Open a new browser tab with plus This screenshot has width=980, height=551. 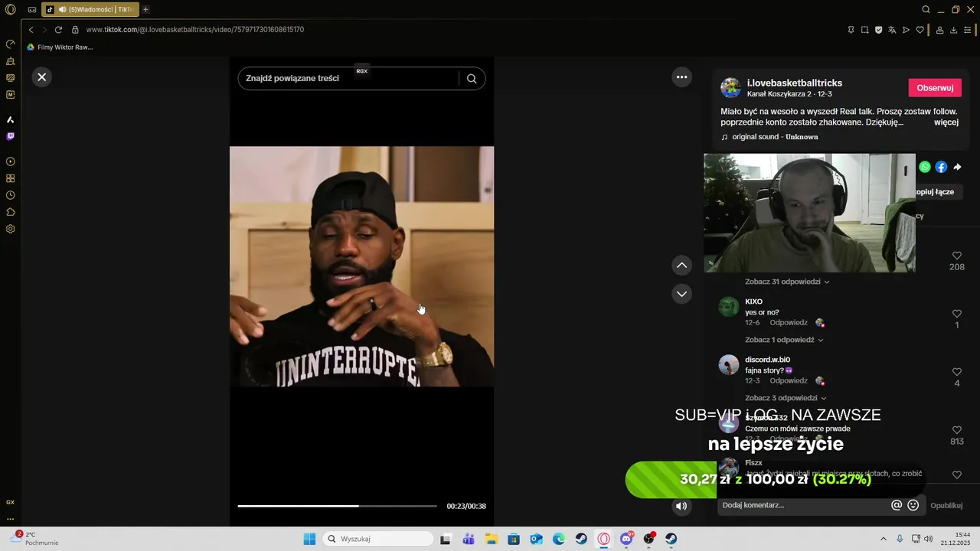tap(145, 9)
